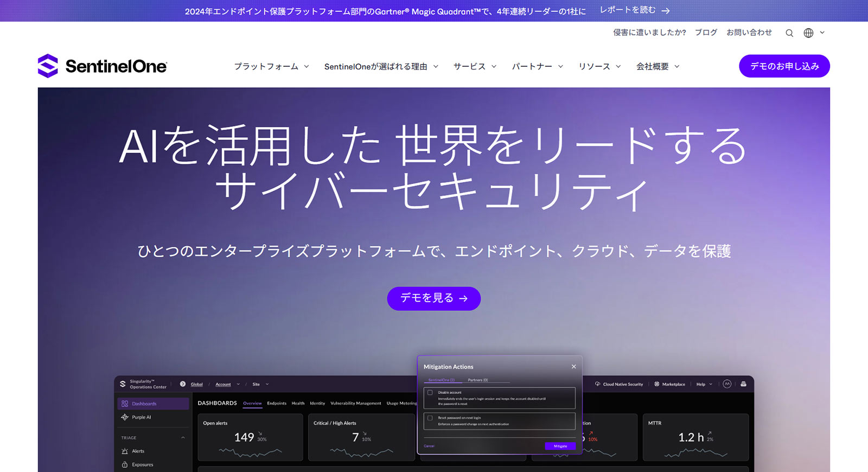868x472 pixels.
Task: Select Partners (0) tab in Mitigation dialog
Action: point(478,380)
